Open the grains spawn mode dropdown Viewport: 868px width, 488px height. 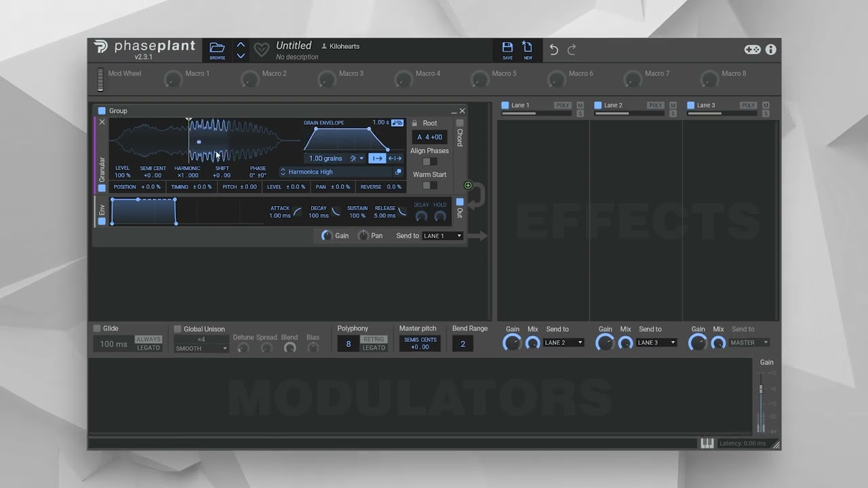(357, 158)
